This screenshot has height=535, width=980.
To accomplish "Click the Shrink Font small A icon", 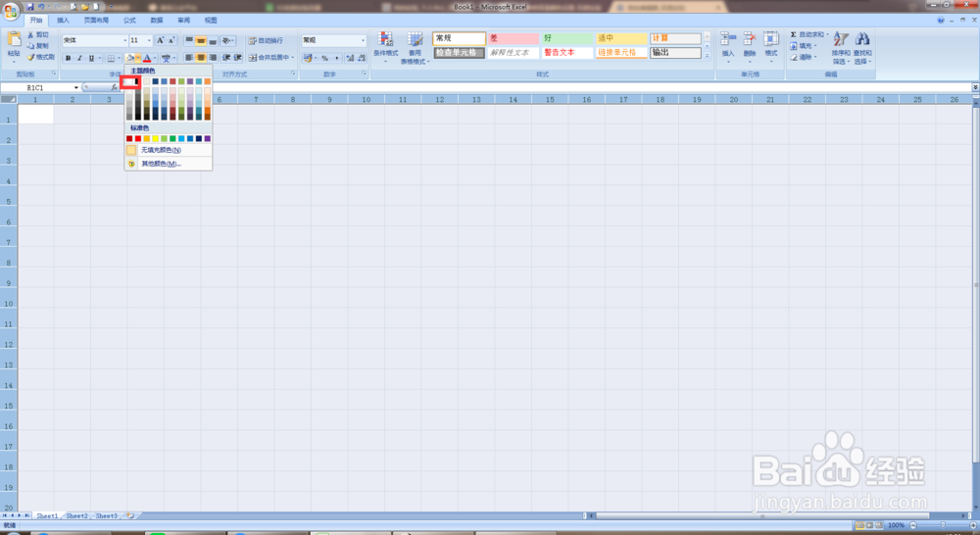I will pyautogui.click(x=171, y=40).
